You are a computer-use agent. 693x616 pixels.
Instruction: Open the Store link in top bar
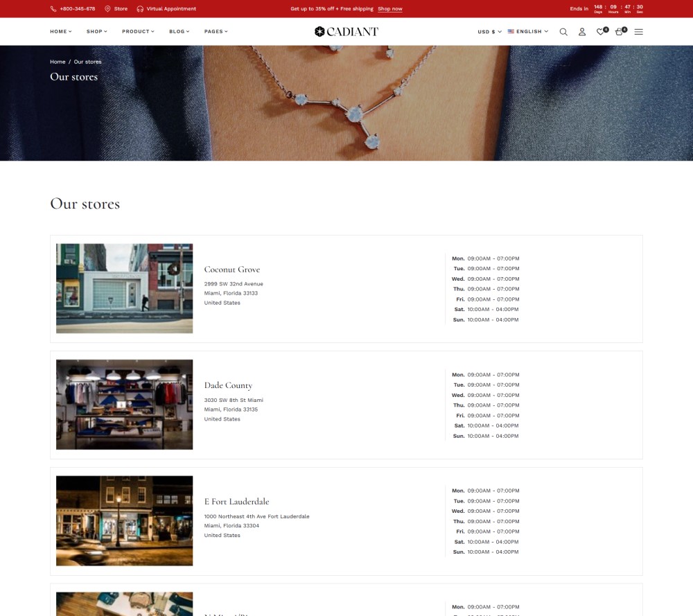point(121,9)
